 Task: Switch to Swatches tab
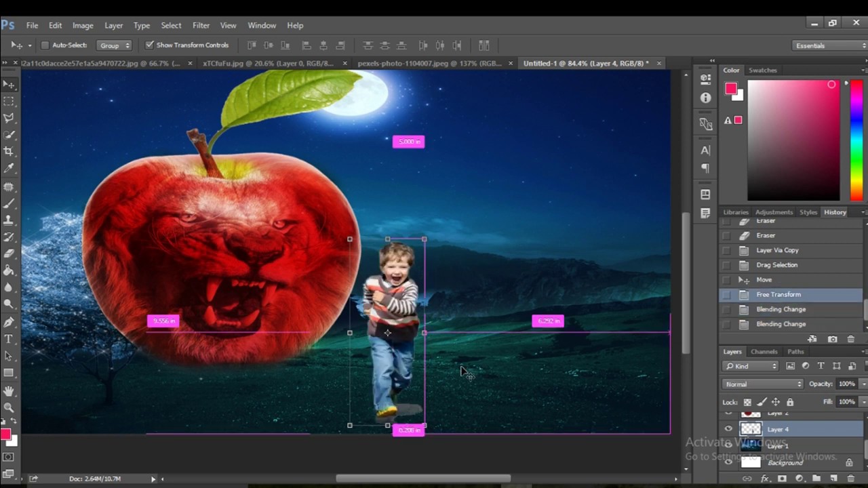pyautogui.click(x=763, y=70)
